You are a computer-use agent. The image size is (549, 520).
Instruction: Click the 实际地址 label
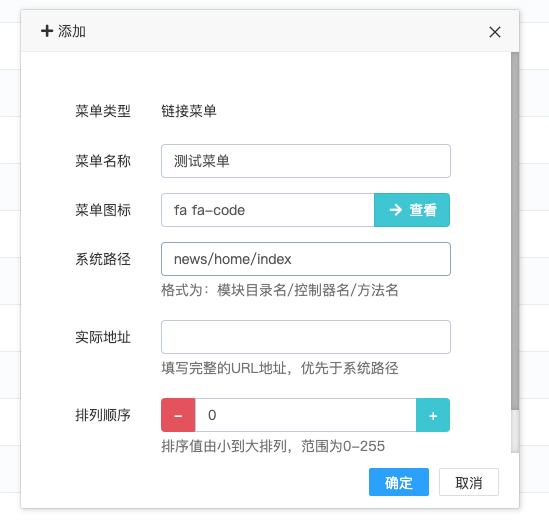103,337
